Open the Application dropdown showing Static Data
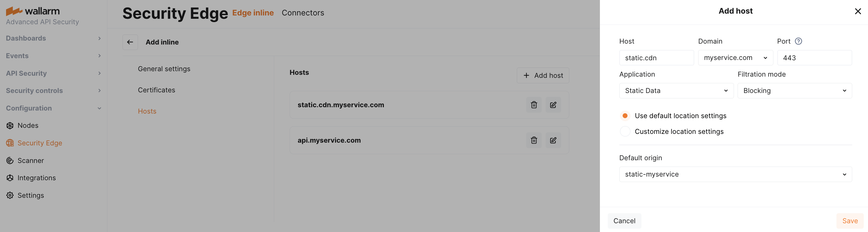The width and height of the screenshot is (868, 232). pos(676,91)
